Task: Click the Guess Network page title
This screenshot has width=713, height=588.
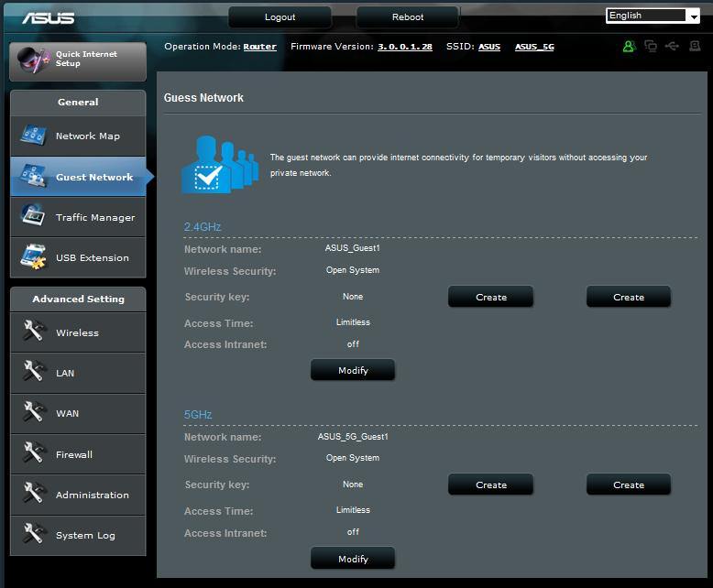Action: coord(203,98)
